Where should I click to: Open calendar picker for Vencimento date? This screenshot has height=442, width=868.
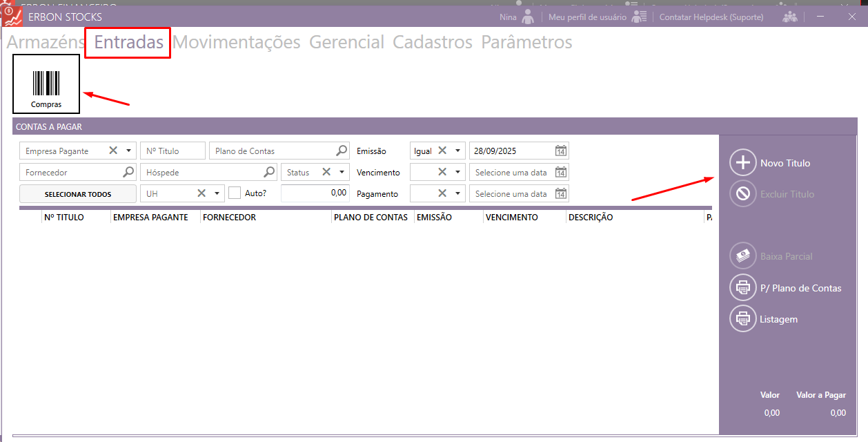tap(561, 173)
